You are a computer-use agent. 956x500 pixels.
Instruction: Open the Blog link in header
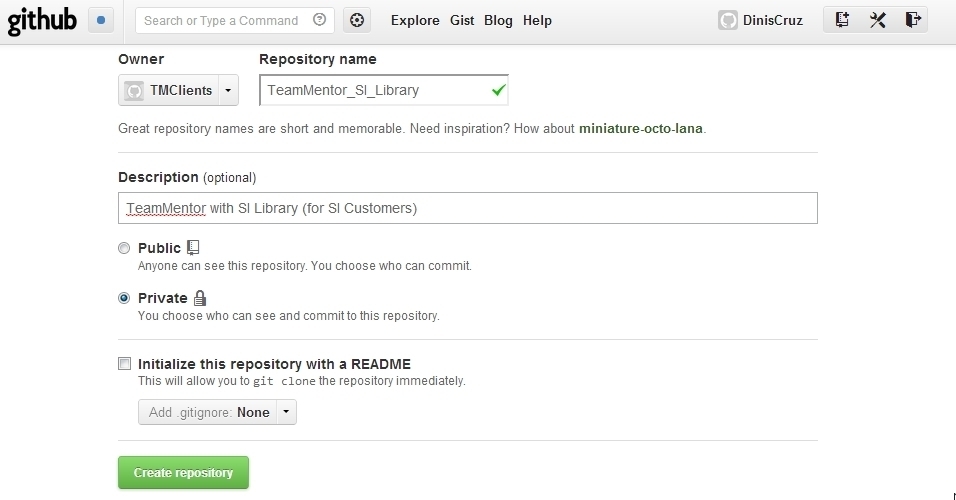coord(498,20)
